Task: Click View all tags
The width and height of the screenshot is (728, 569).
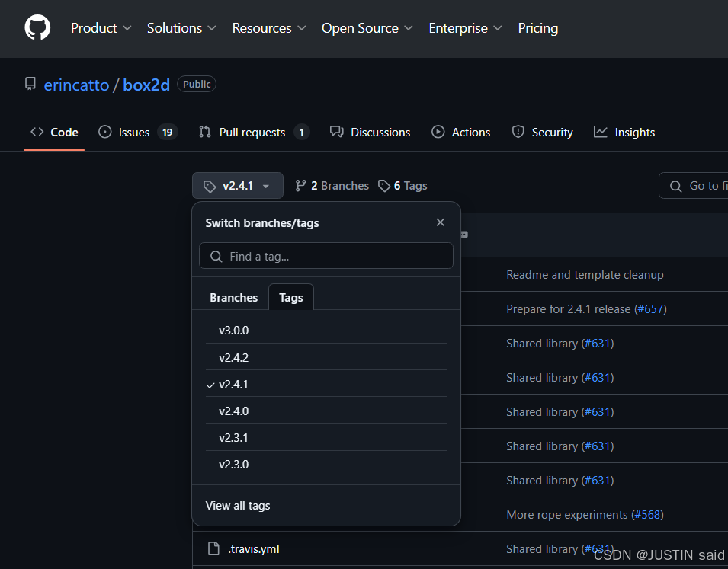Action: pyautogui.click(x=238, y=506)
